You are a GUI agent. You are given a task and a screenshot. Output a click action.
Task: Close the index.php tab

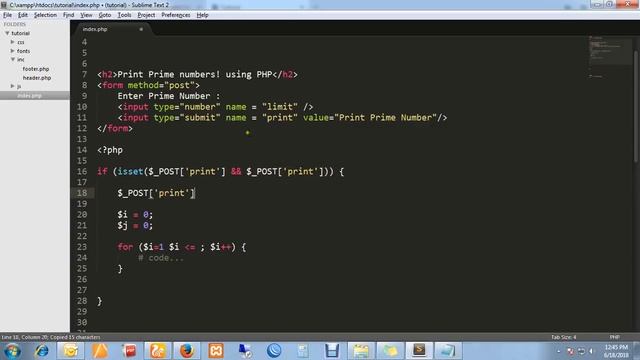(x=141, y=29)
